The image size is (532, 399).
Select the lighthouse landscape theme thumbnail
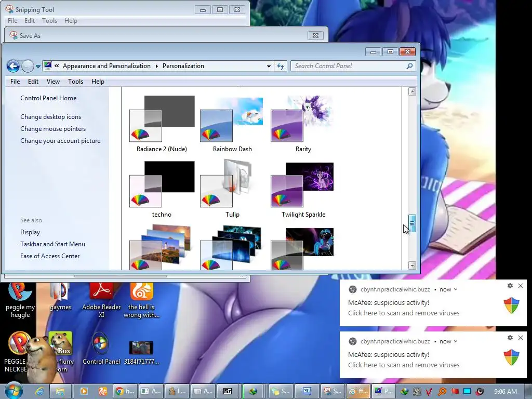coord(160,248)
